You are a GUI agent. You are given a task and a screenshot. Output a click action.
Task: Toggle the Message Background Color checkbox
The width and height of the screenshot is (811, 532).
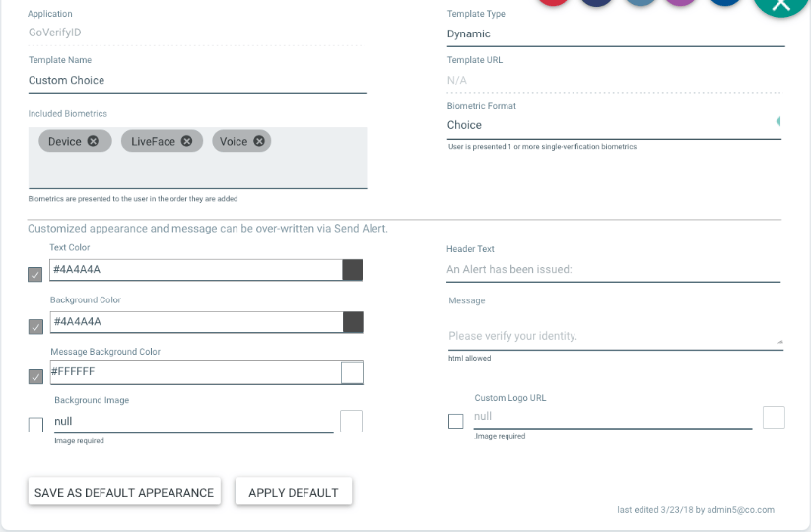point(35,377)
